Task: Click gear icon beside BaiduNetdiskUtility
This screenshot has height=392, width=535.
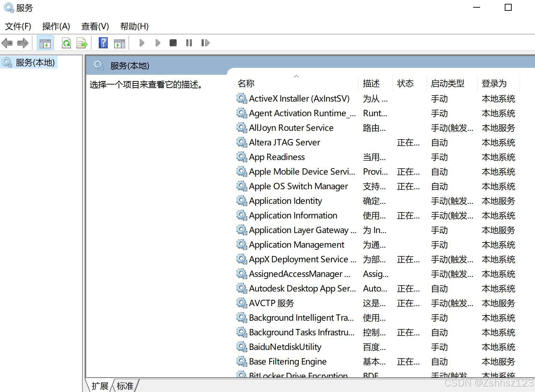Action: [242, 347]
